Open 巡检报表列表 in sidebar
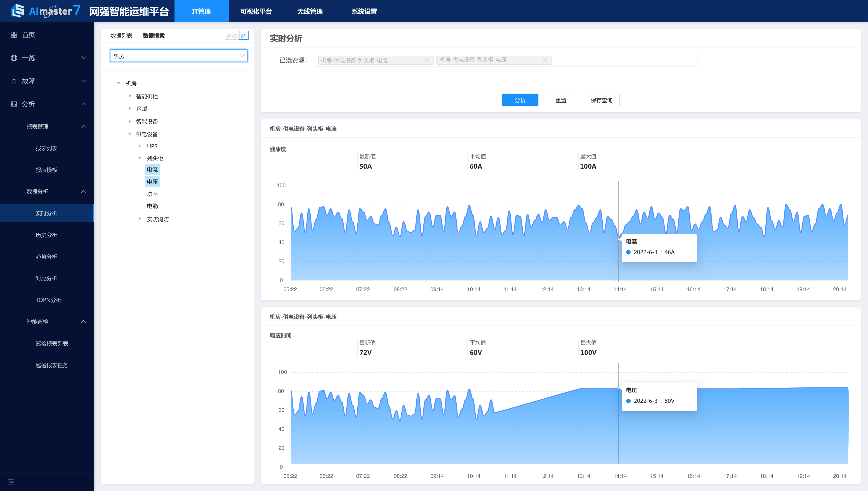868x491 pixels. tap(52, 343)
